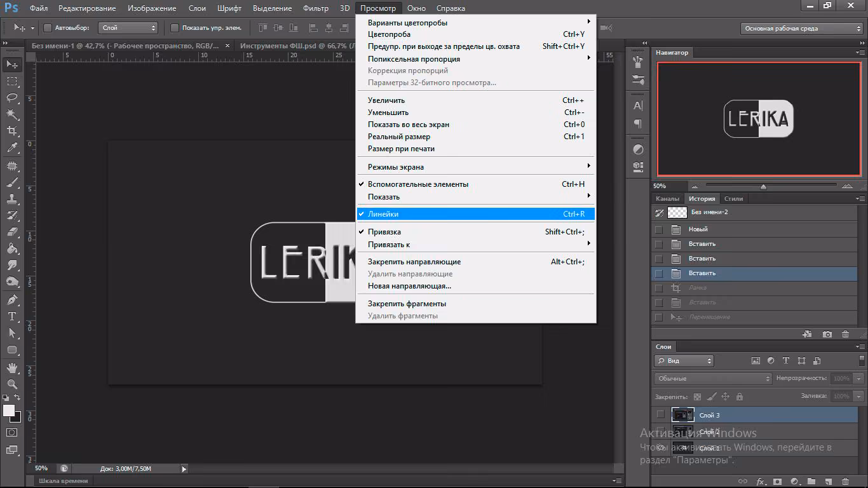Select the Move tool in the toolbox

12,64
